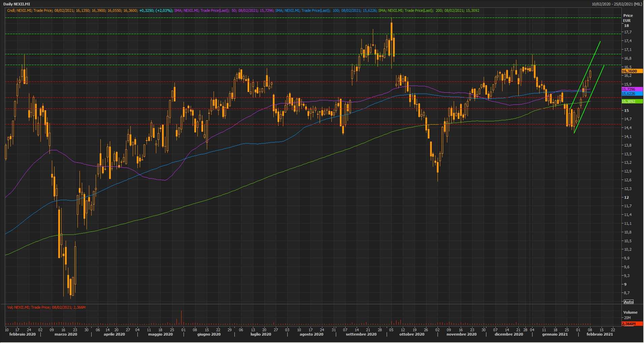This screenshot has width=644, height=343.
Task: Open the date range label at top right
Action: tap(617, 4)
